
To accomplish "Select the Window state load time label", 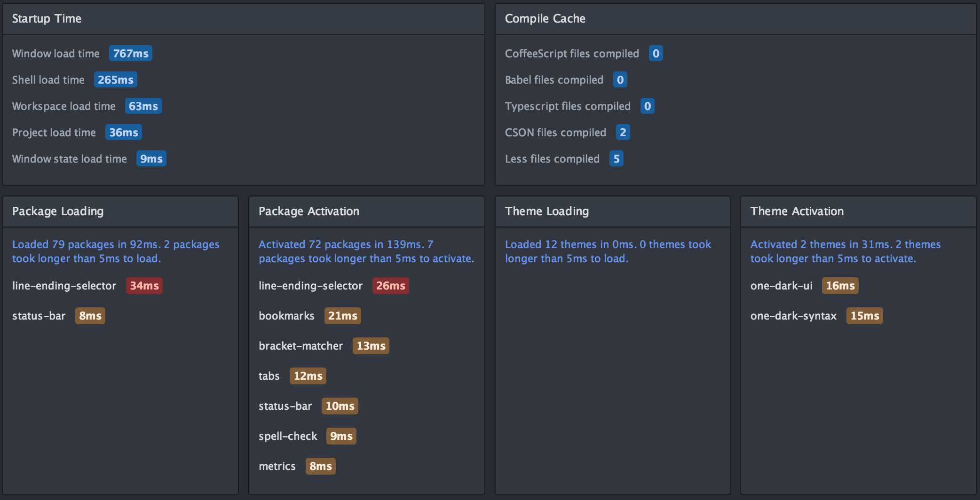I will 69,159.
